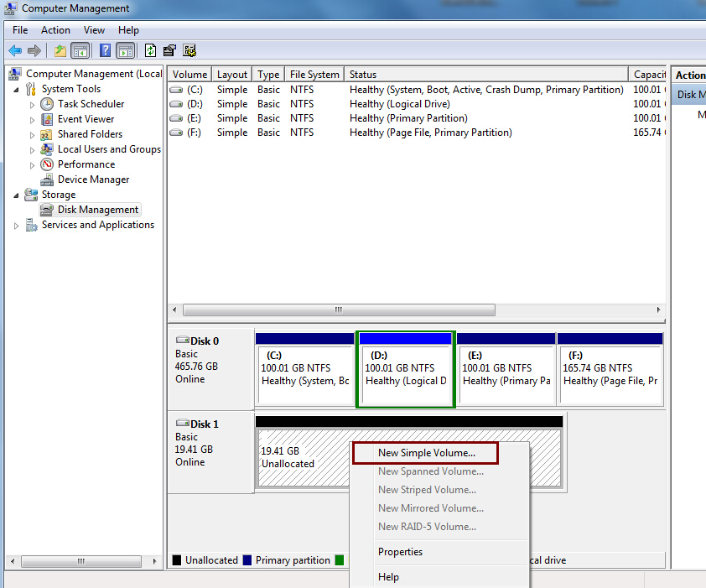Image resolution: width=706 pixels, height=588 pixels.
Task: Open the Action menu in menu bar
Action: click(x=55, y=30)
